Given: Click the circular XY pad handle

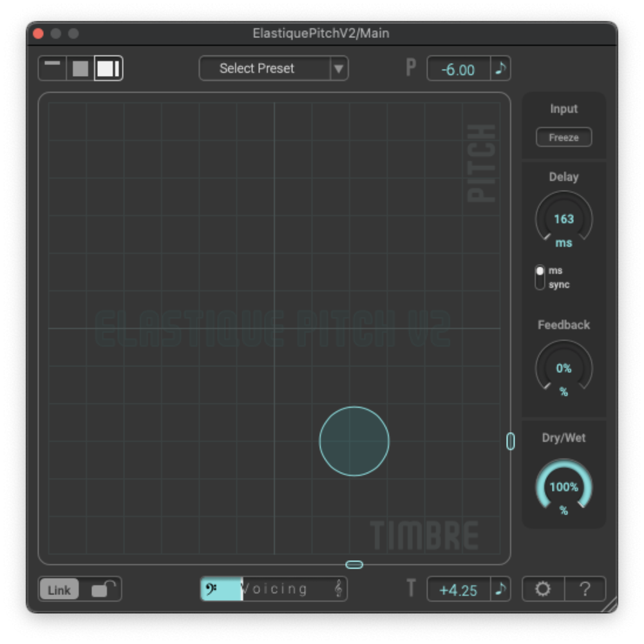Looking at the screenshot, I should (x=354, y=441).
